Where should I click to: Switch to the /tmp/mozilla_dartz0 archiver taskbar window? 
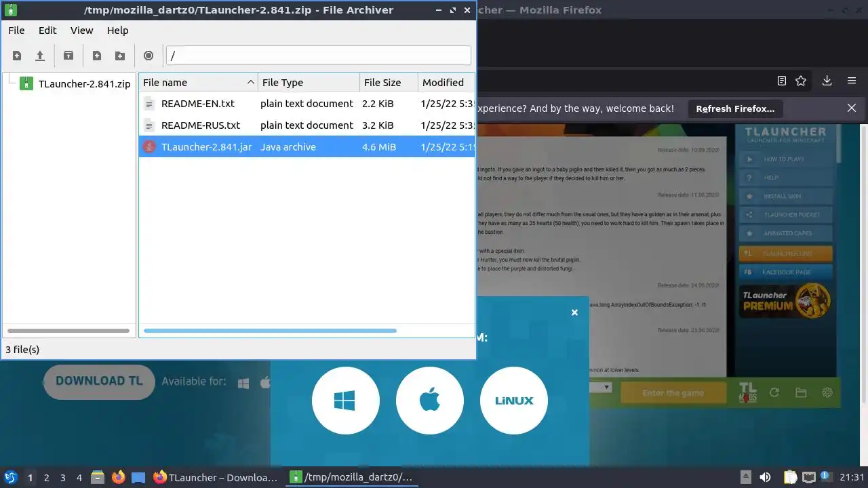(x=351, y=477)
